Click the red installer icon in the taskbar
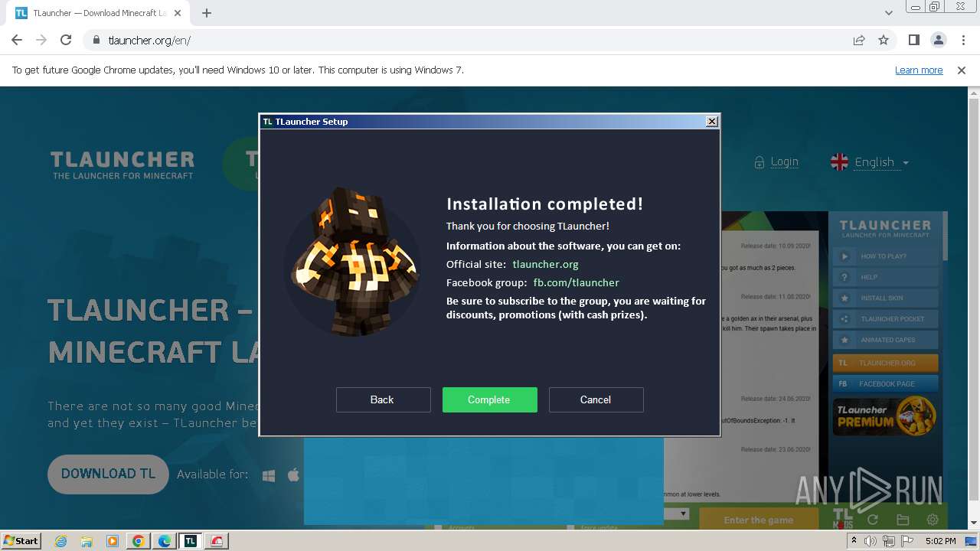 [x=217, y=541]
